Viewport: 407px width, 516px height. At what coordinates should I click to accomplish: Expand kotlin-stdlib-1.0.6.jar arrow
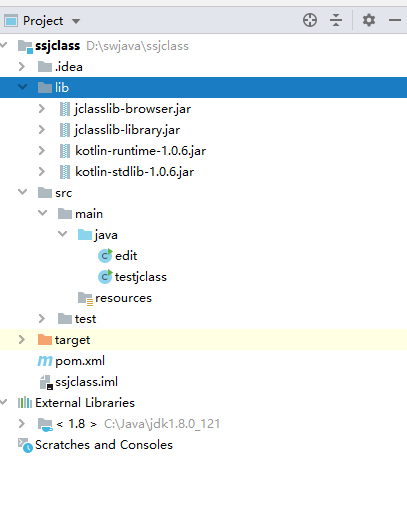[42, 171]
